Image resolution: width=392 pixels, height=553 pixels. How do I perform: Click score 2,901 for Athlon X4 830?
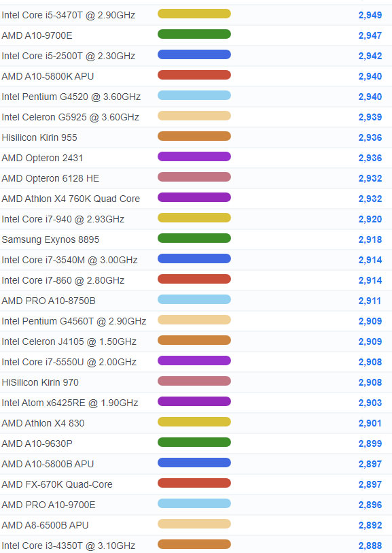click(370, 424)
